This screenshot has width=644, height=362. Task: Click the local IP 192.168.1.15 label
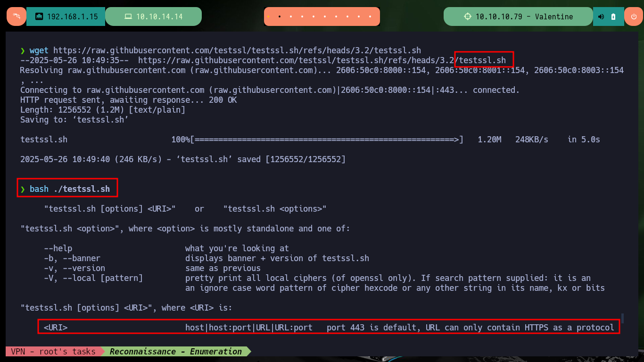click(73, 16)
